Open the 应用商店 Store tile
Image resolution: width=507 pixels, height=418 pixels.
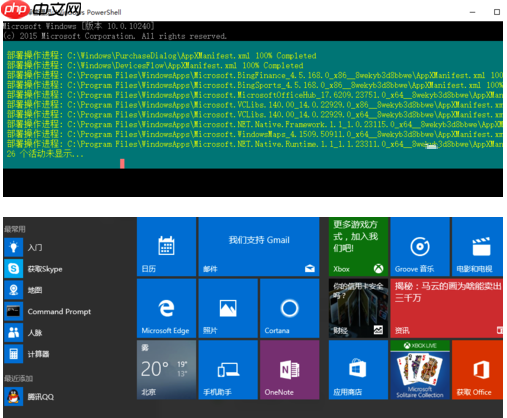pos(358,370)
